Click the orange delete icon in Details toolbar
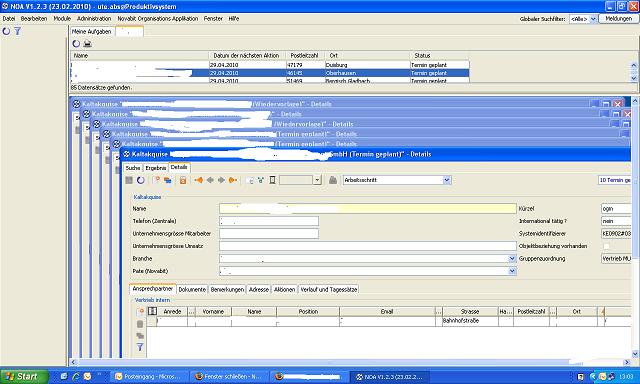This screenshot has height=384, width=640. click(x=183, y=180)
